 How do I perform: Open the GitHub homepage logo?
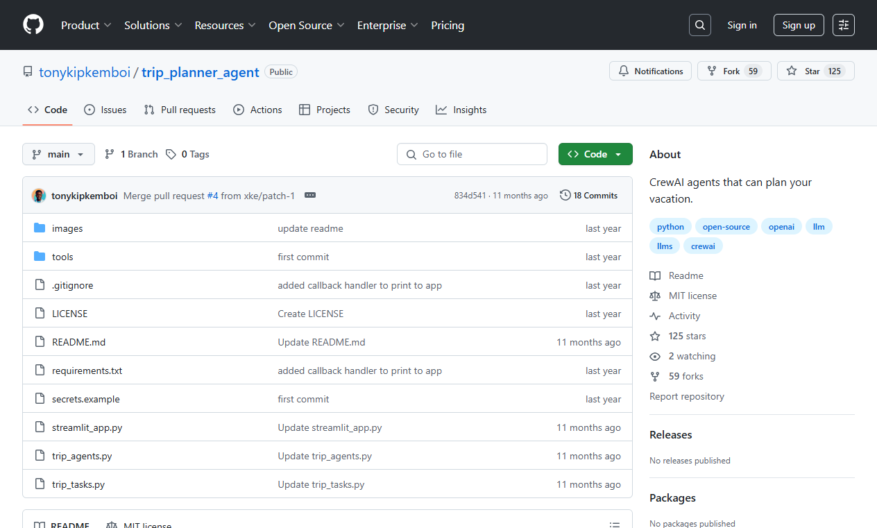(x=33, y=25)
